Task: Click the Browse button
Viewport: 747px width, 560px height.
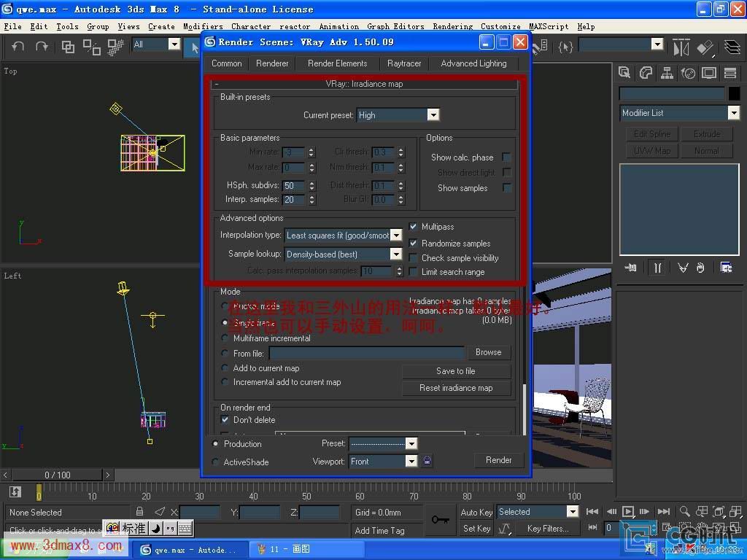Action: click(488, 352)
